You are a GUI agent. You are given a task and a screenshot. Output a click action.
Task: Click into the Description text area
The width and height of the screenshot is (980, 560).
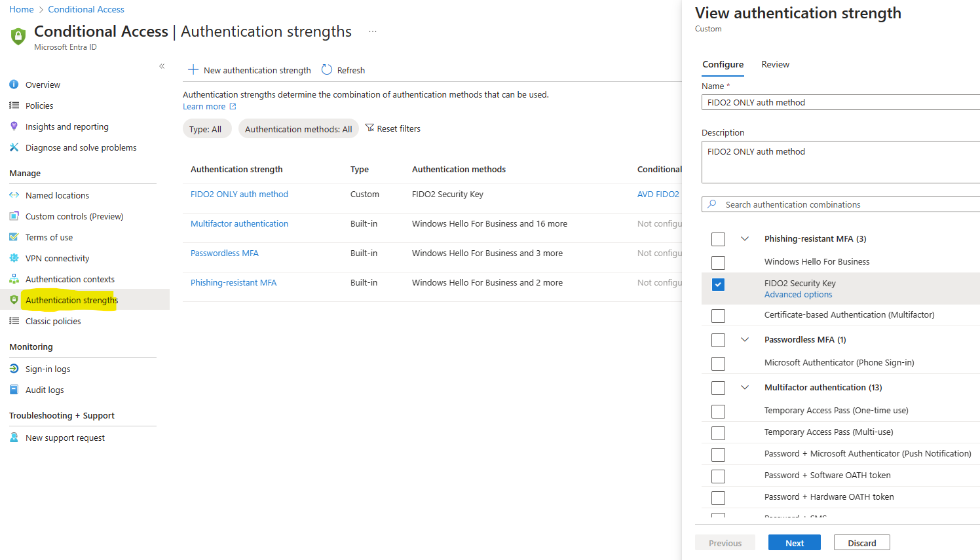click(840, 162)
